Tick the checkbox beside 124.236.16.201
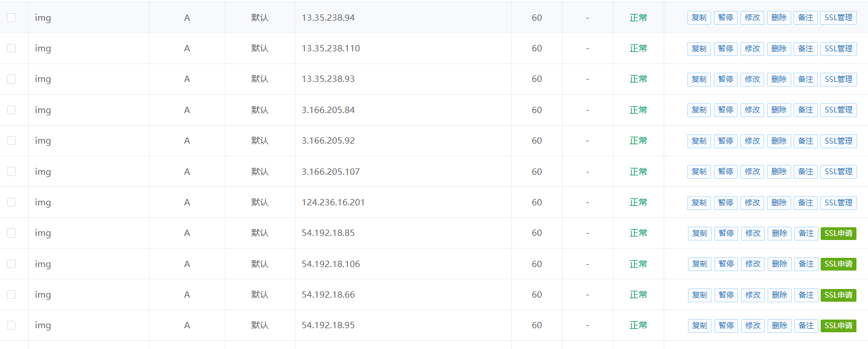This screenshot has height=349, width=868. coord(11,202)
